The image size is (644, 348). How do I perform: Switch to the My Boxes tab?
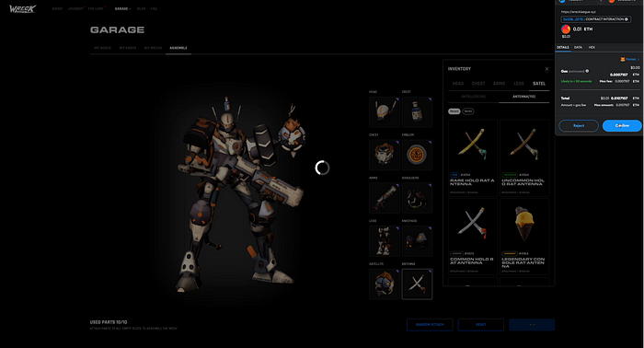pyautogui.click(x=103, y=48)
